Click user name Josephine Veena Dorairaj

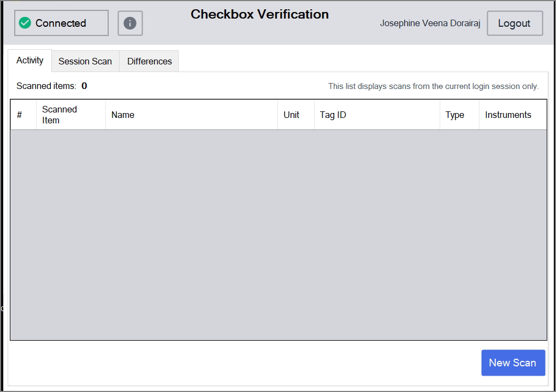tap(430, 23)
